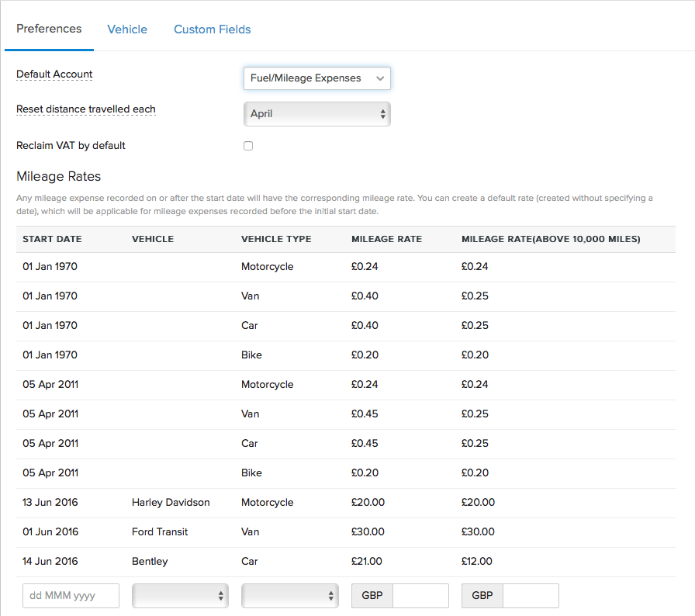Click the Default Account label
The image size is (695, 616).
[54, 74]
